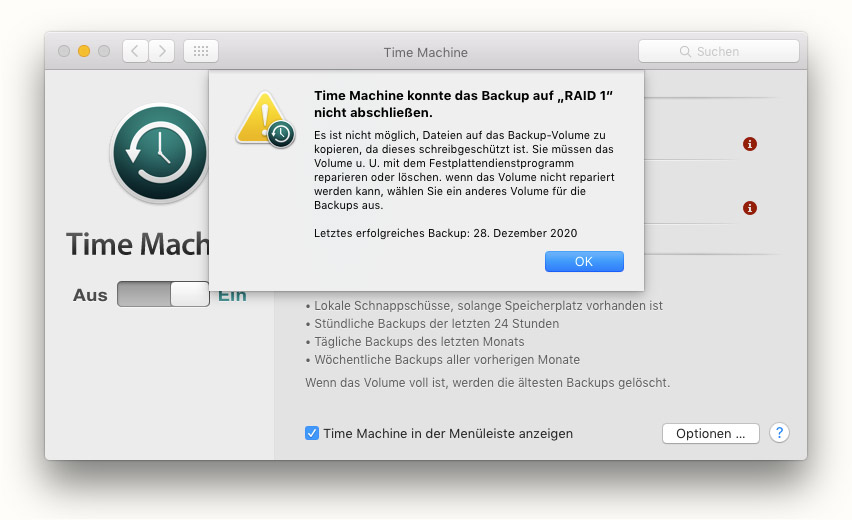The height and width of the screenshot is (520, 852).
Task: Uncheck Time Machine in der Menüleiste anzeigen
Action: (312, 433)
